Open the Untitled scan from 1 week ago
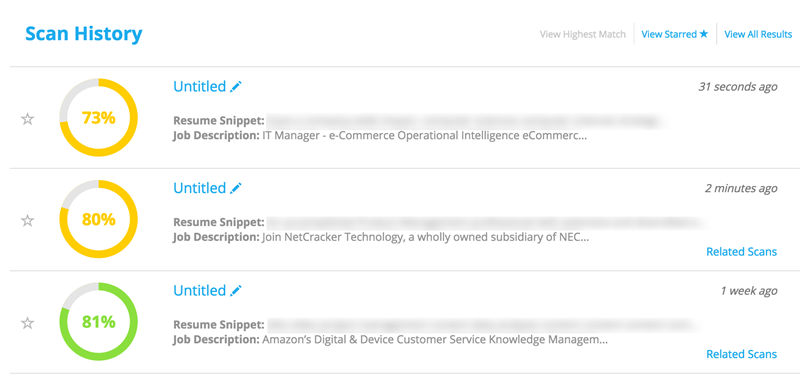 point(199,290)
